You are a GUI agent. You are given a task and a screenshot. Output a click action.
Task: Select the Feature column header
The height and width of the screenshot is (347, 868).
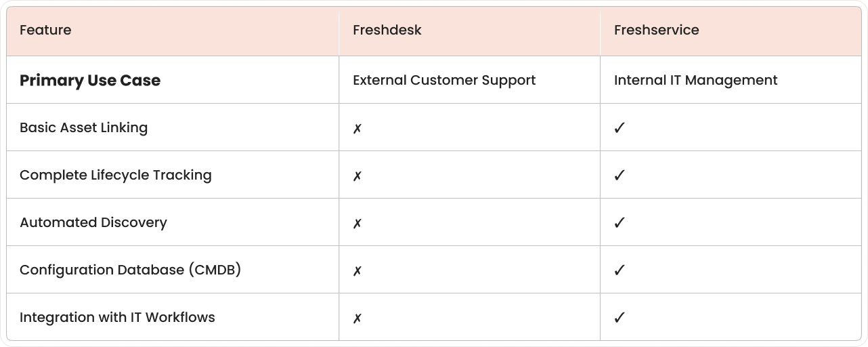[45, 30]
